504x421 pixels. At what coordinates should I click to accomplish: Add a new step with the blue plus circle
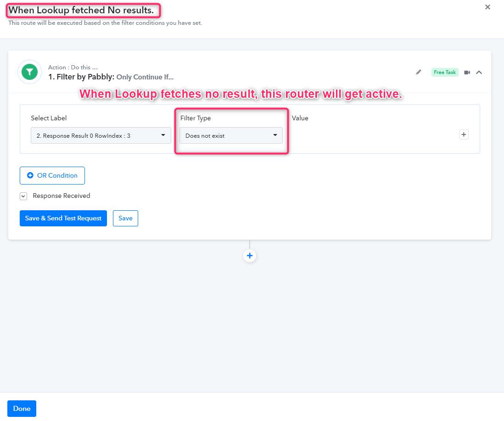click(x=250, y=256)
